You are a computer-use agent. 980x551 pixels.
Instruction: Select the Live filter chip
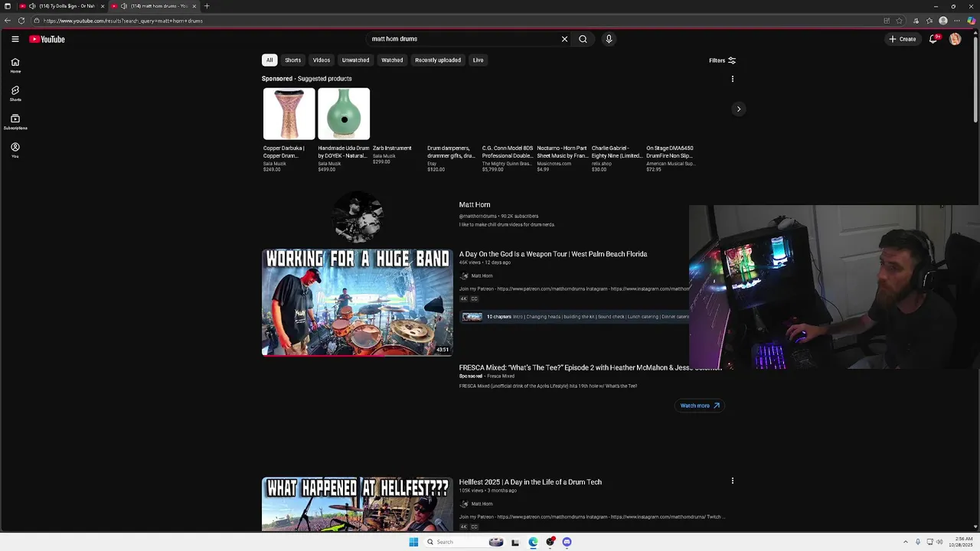click(x=478, y=60)
